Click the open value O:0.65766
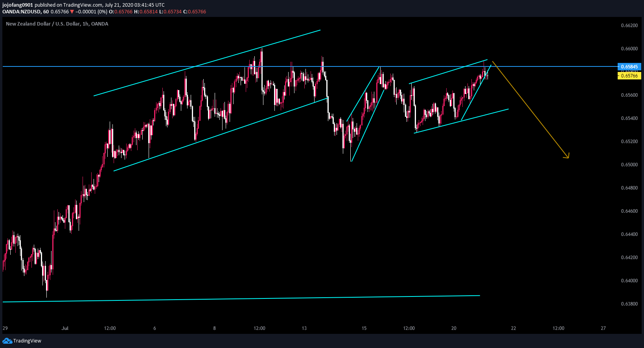The height and width of the screenshot is (348, 644). point(121,12)
